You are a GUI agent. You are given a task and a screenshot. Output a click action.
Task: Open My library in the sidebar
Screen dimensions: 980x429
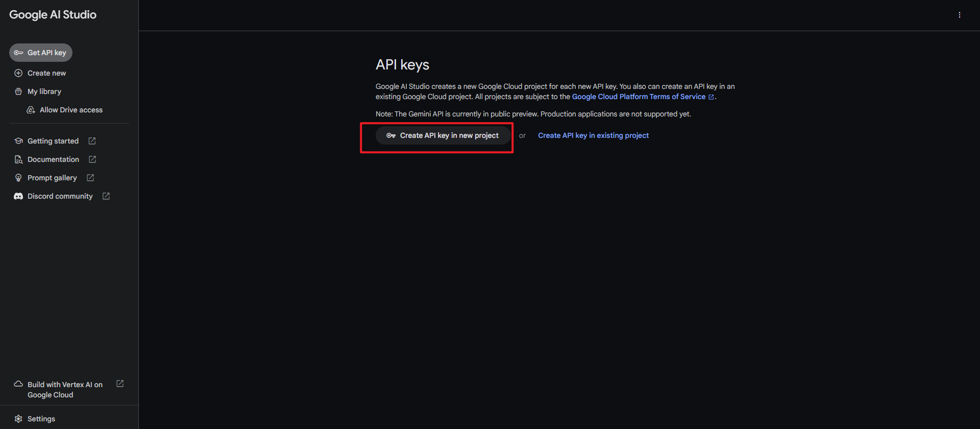pos(44,91)
